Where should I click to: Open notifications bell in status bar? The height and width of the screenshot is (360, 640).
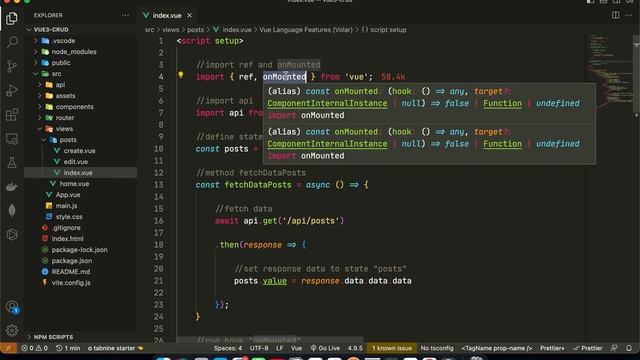point(629,348)
